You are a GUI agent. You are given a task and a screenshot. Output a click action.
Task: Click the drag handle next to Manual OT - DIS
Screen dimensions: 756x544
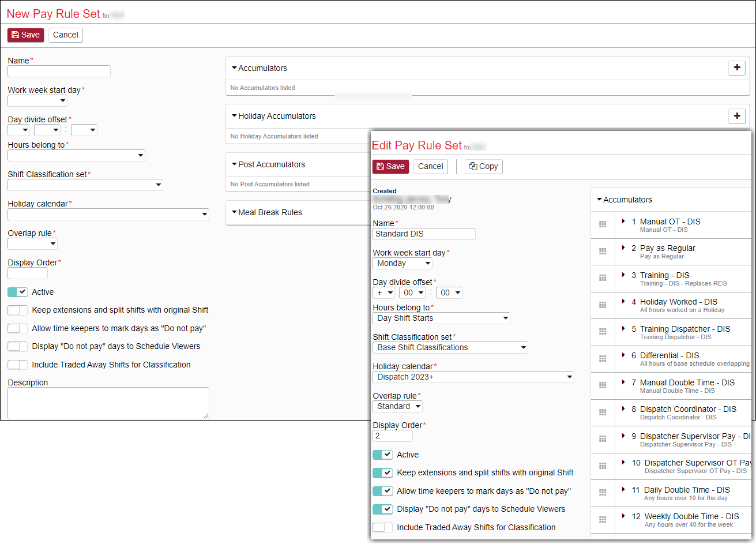[603, 225]
